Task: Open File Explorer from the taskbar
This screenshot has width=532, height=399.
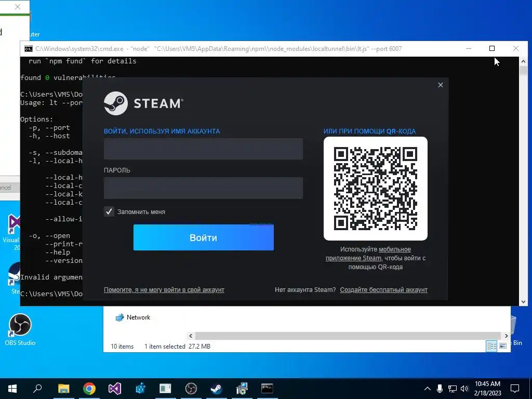Action: [63, 389]
